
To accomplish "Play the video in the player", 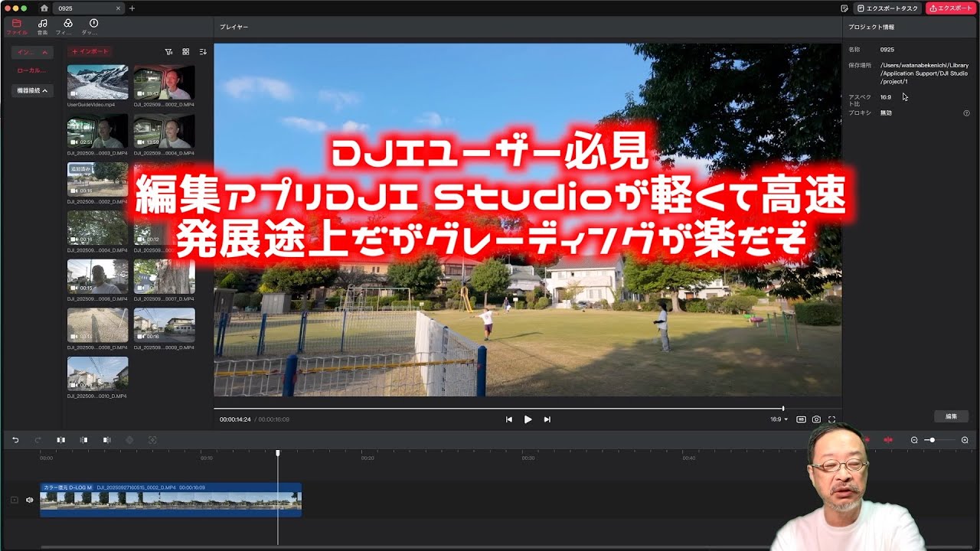I will (x=528, y=419).
